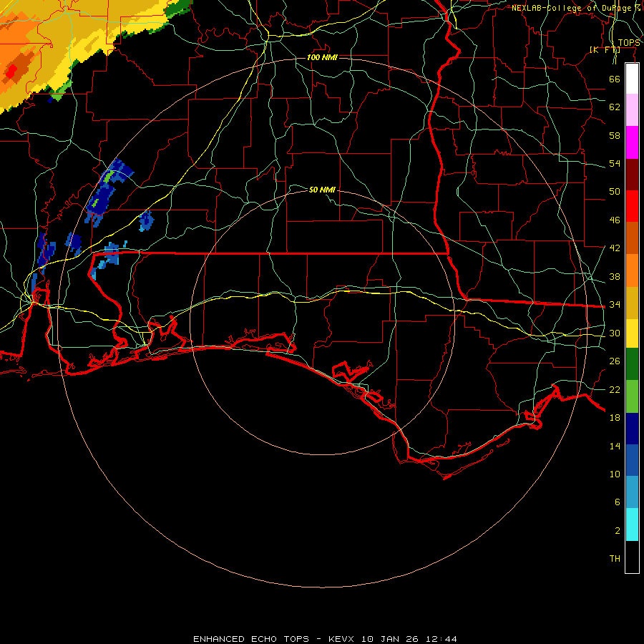This screenshot has height=644, width=644.
Task: Select the dark maroon legend swatch
Action: 632,175
